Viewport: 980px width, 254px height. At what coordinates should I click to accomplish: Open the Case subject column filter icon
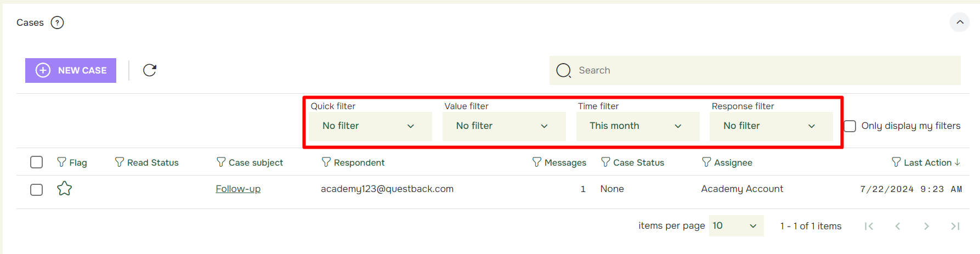(x=221, y=162)
